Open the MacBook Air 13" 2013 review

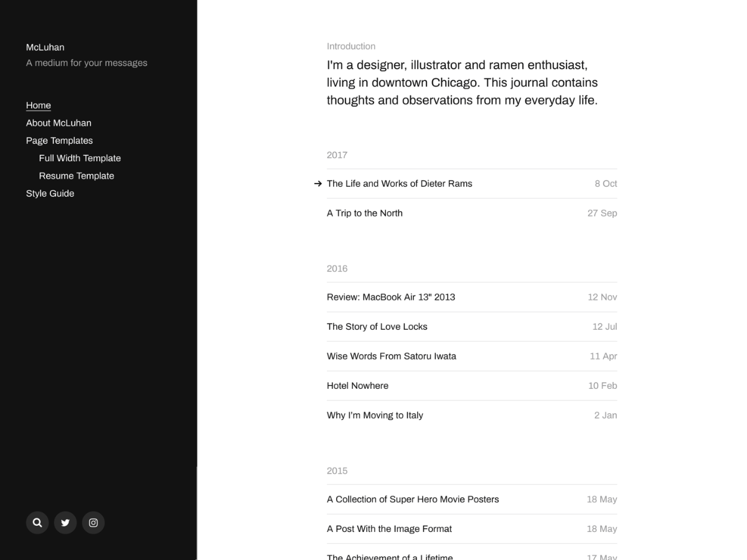(x=391, y=297)
